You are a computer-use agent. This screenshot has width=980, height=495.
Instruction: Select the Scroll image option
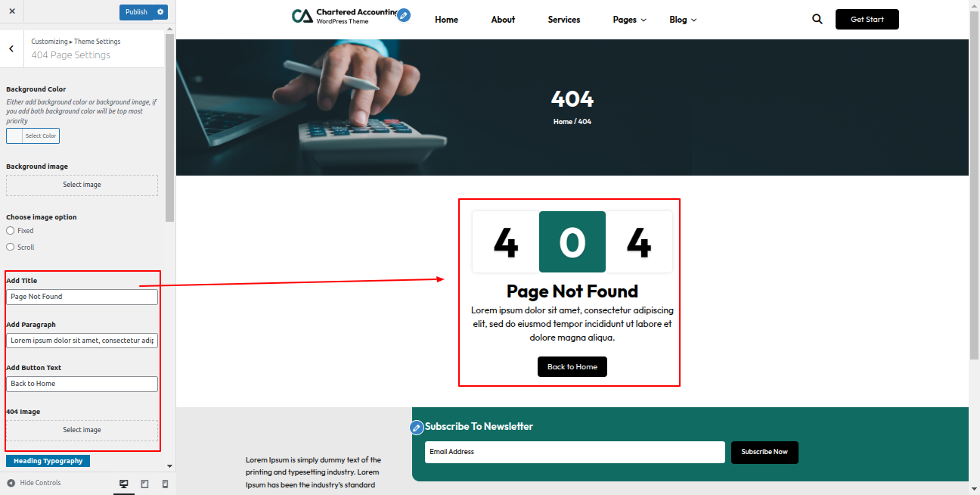point(11,247)
